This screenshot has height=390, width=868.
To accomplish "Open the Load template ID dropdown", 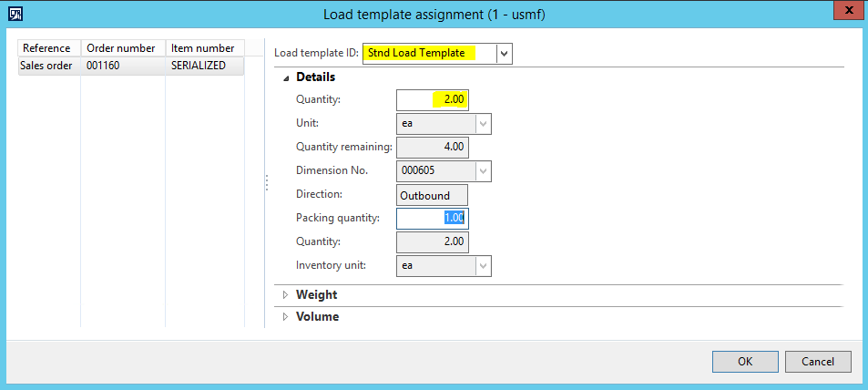I will pos(505,54).
